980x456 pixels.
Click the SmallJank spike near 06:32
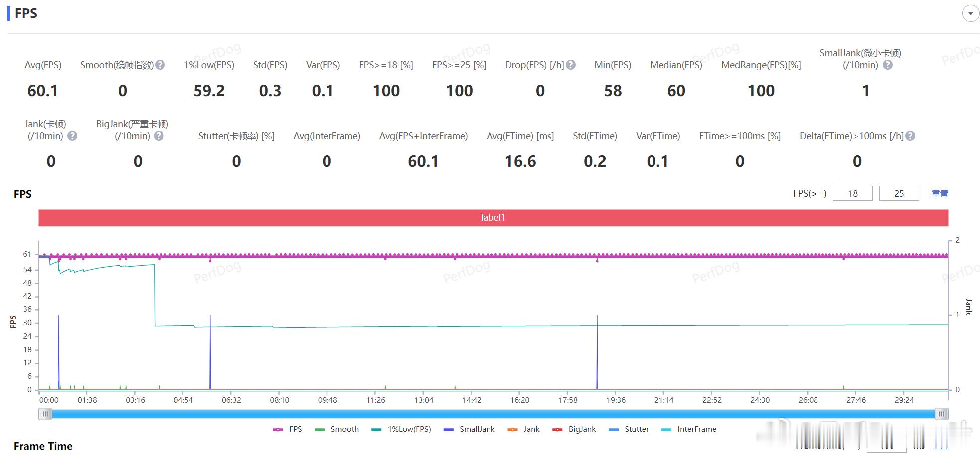(x=210, y=351)
